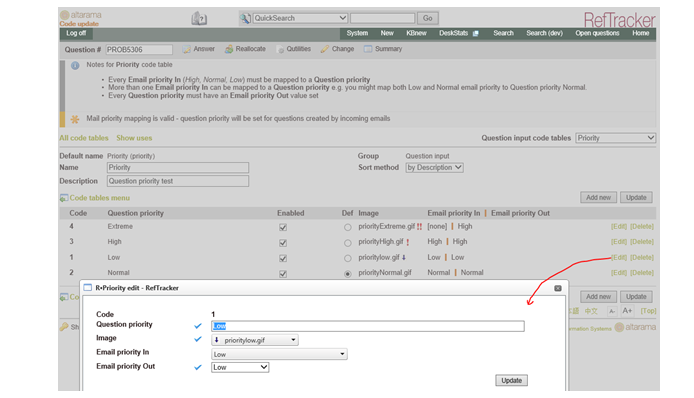Click Delete for the High row
Image resolution: width=694 pixels, height=398 pixels.
click(x=642, y=242)
